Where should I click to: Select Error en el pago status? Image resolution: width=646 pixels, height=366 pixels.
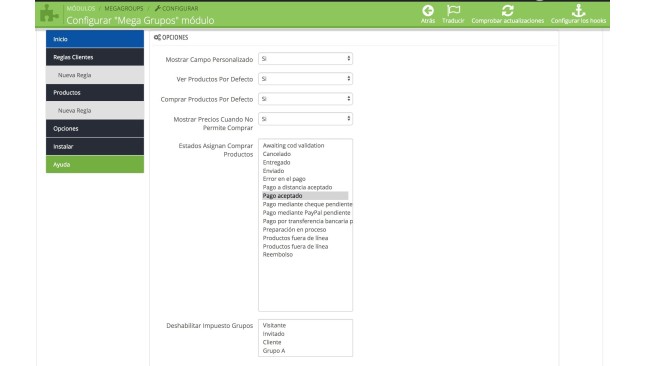click(284, 179)
